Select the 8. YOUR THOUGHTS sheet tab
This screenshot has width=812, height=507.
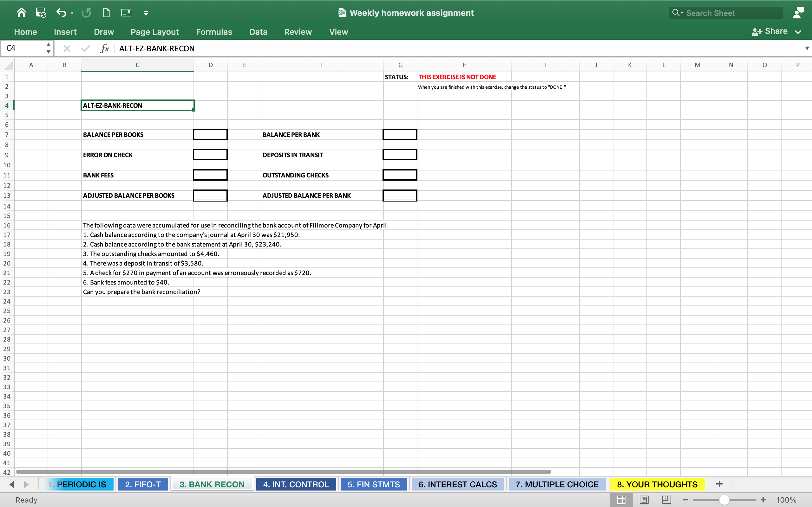pyautogui.click(x=657, y=484)
